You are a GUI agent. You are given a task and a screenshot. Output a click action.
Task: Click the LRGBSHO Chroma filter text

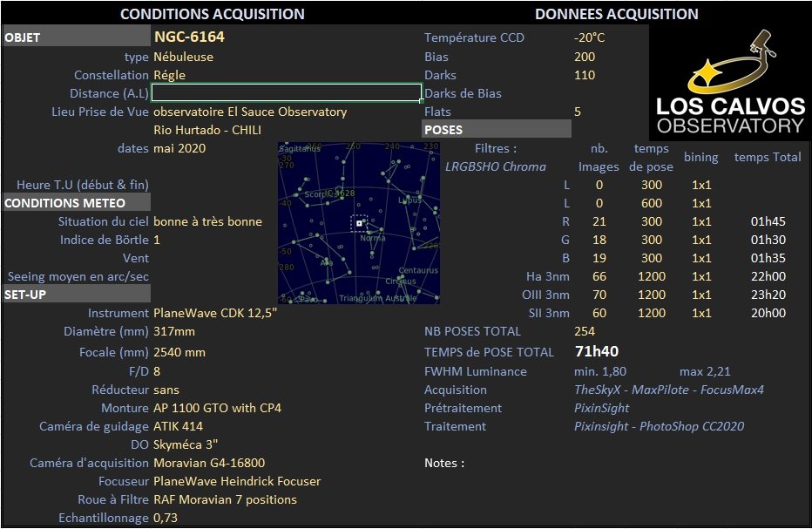(496, 166)
